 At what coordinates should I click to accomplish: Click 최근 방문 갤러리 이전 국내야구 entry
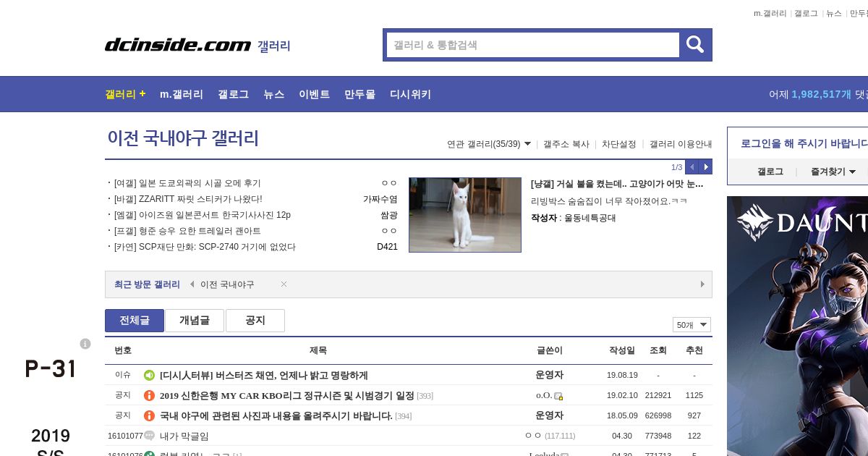[227, 284]
